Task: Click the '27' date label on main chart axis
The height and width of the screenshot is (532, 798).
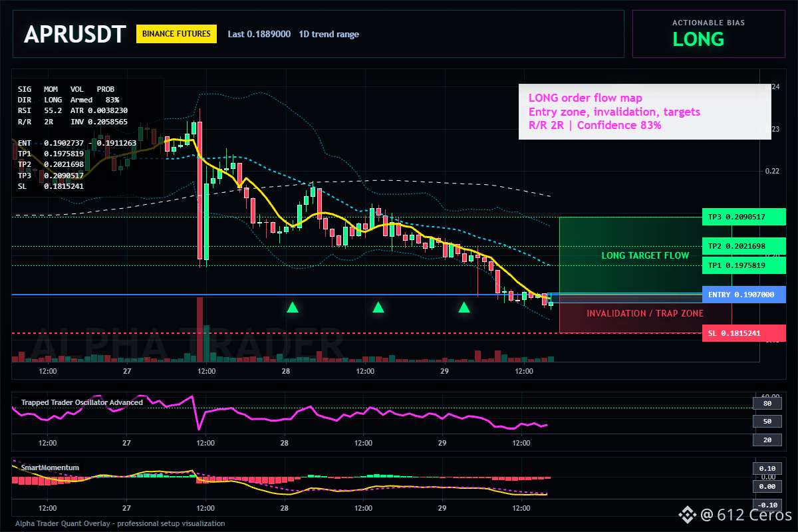Action: click(x=127, y=371)
